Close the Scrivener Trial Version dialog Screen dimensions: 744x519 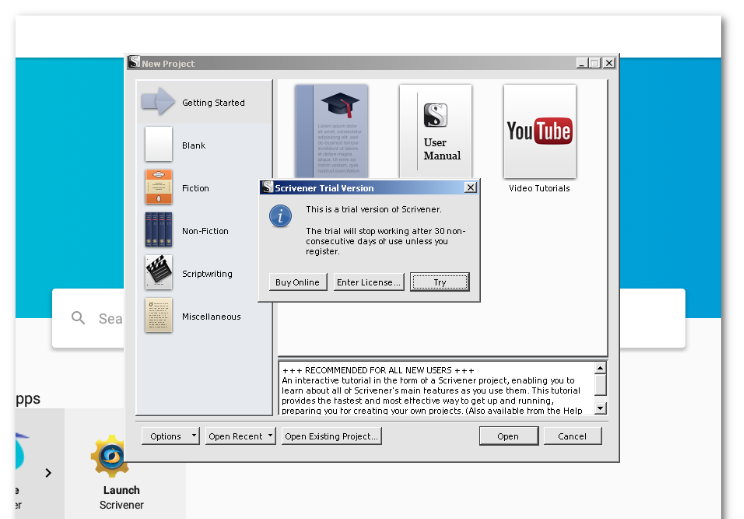(x=470, y=187)
